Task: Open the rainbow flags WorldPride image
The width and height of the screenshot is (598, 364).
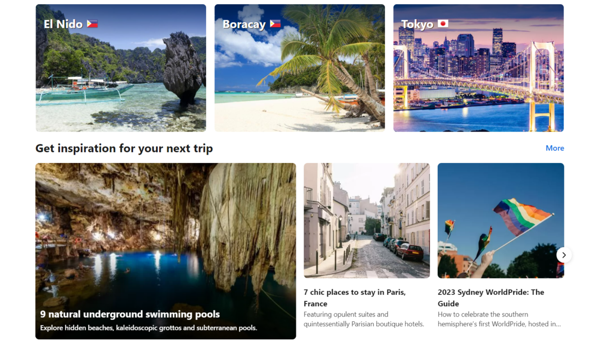Action: [x=501, y=221]
